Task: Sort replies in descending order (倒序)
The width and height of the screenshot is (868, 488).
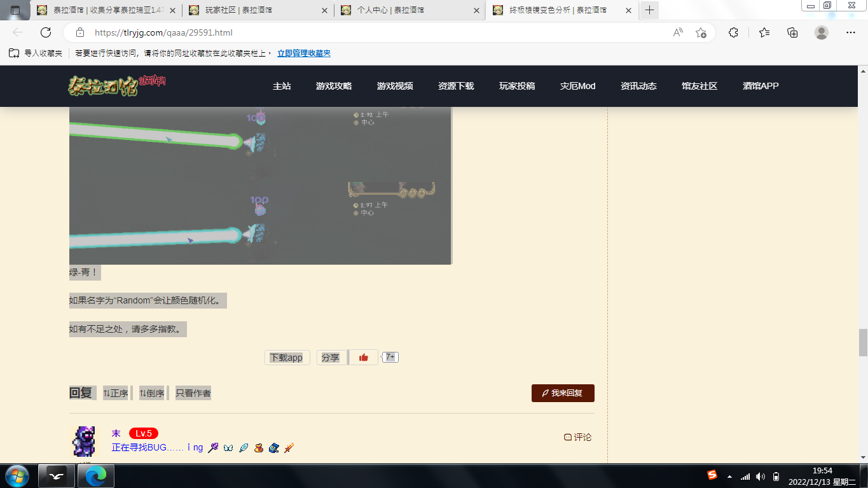Action: 152,393
